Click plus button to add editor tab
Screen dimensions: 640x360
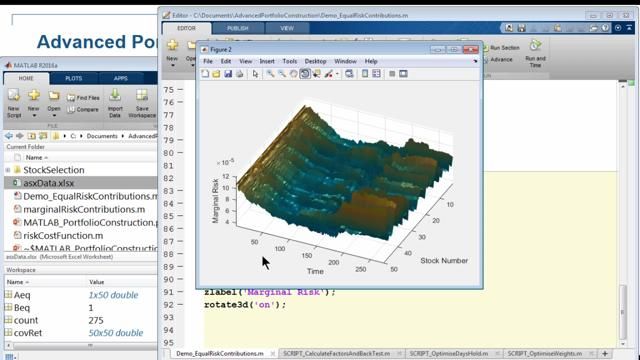tap(605, 353)
